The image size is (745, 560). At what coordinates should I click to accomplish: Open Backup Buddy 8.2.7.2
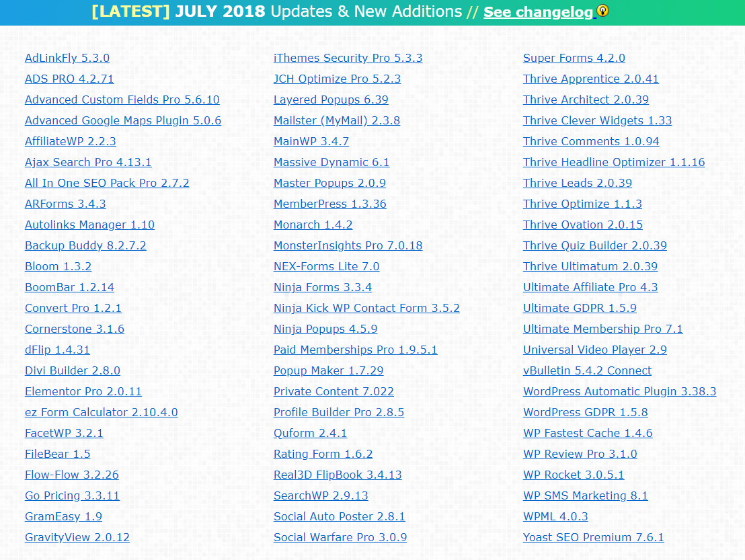click(85, 245)
